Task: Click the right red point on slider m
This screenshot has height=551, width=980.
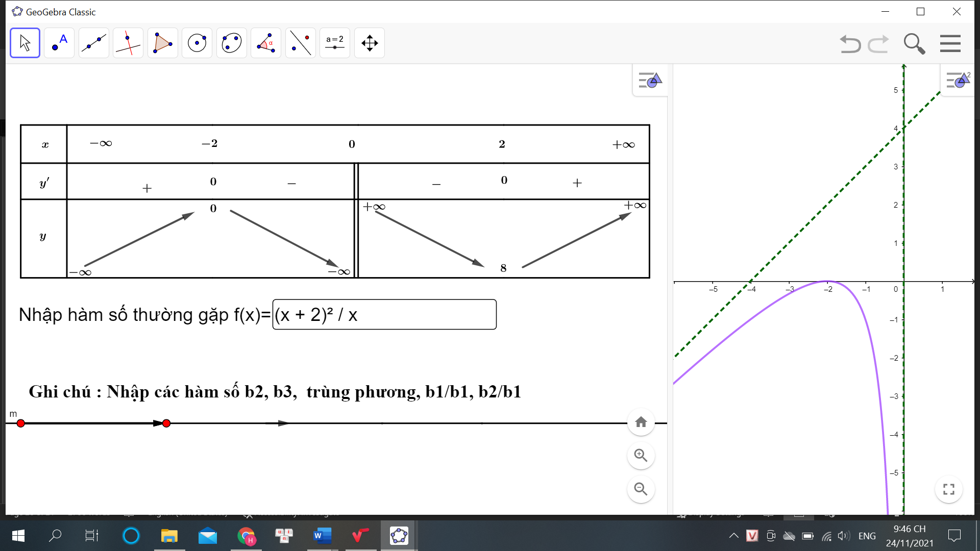Action: 166,423
